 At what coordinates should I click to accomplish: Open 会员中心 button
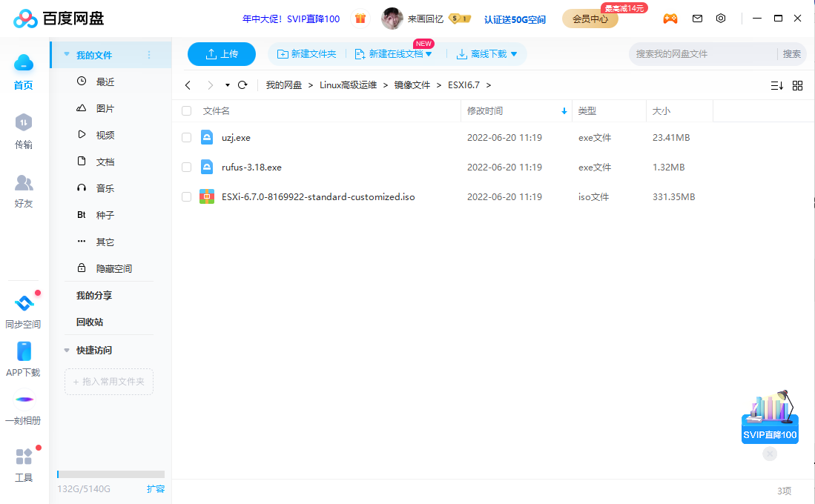click(x=590, y=19)
